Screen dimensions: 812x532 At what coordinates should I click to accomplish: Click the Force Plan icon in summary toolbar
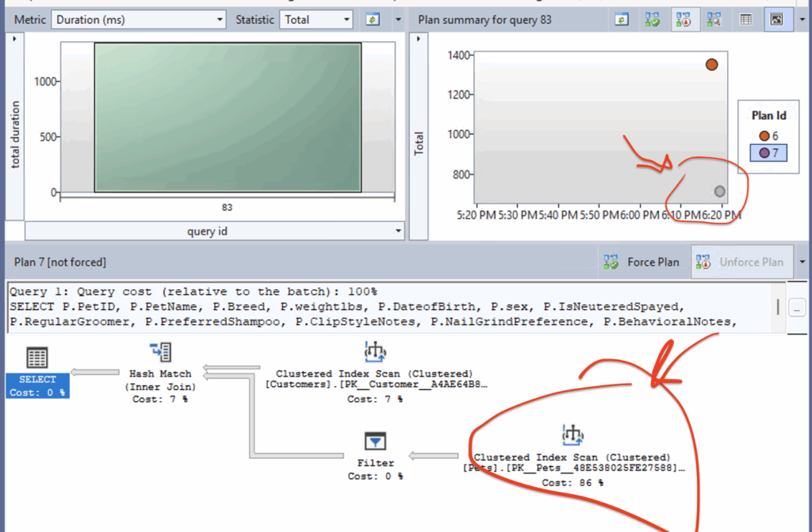[653, 19]
